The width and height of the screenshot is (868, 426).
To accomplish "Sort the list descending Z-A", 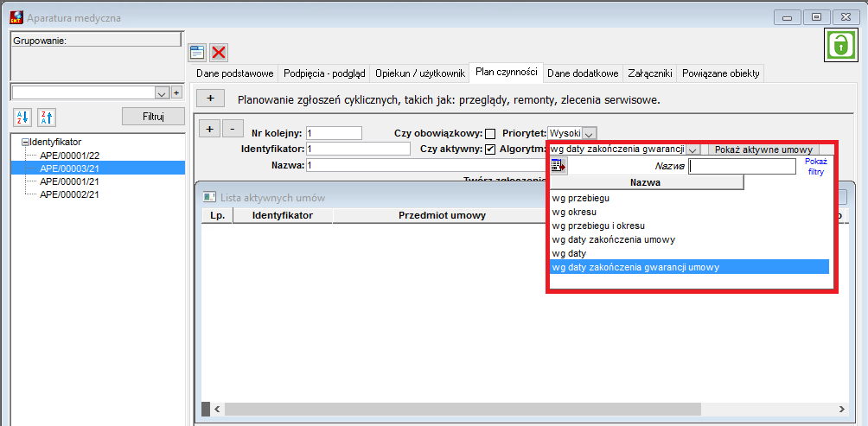I will coord(47,117).
